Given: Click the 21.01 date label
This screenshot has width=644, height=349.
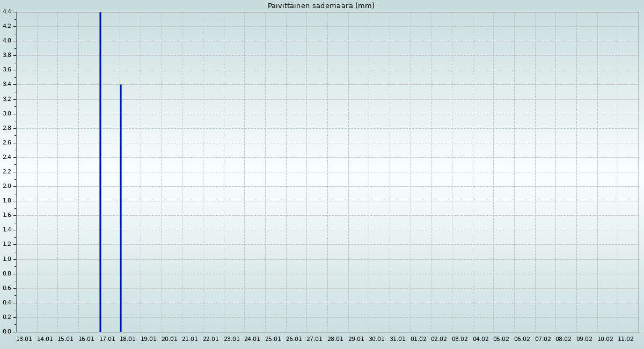Looking at the screenshot, I should coord(190,339).
